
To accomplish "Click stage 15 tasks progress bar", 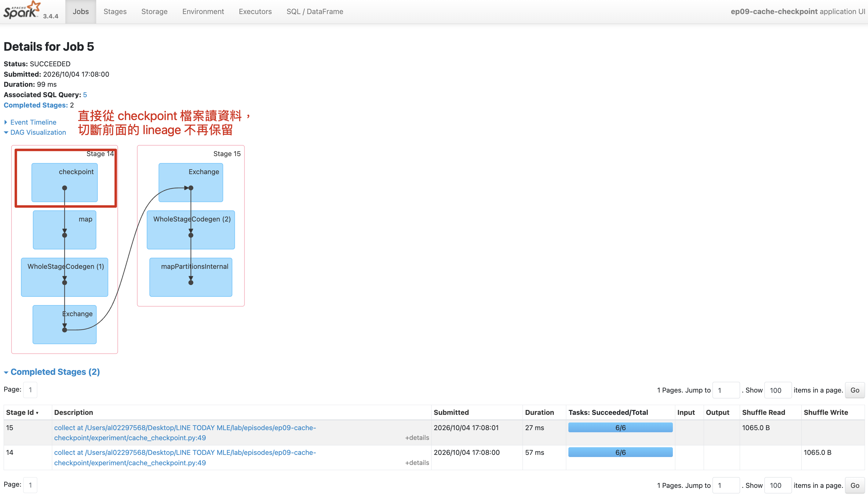I will [620, 427].
